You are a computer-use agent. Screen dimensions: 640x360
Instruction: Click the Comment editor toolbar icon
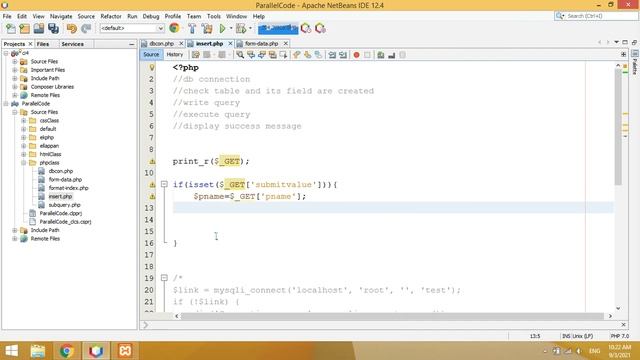click(380, 55)
